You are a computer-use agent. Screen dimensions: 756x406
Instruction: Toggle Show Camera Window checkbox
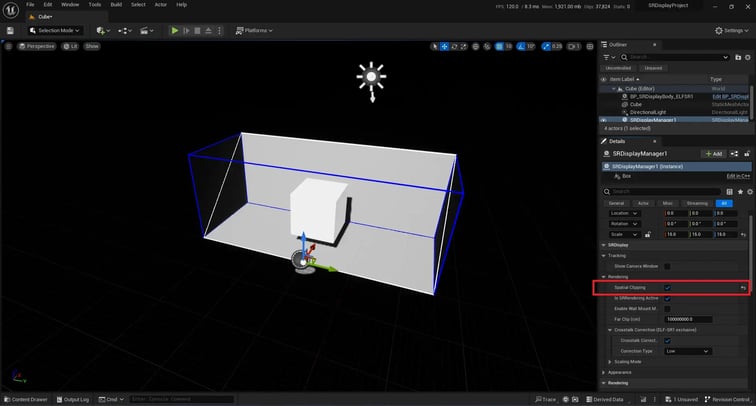point(667,267)
